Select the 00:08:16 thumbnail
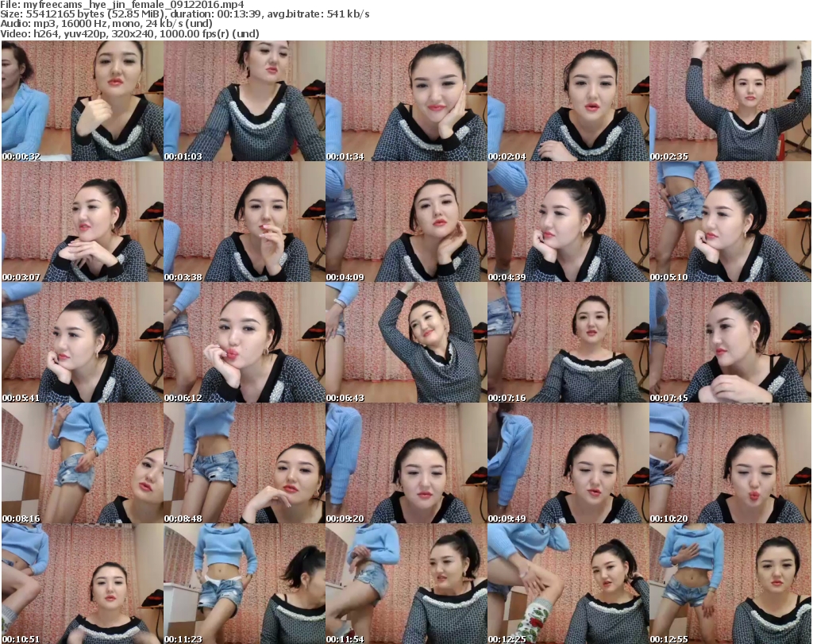The height and width of the screenshot is (644, 813). point(82,463)
